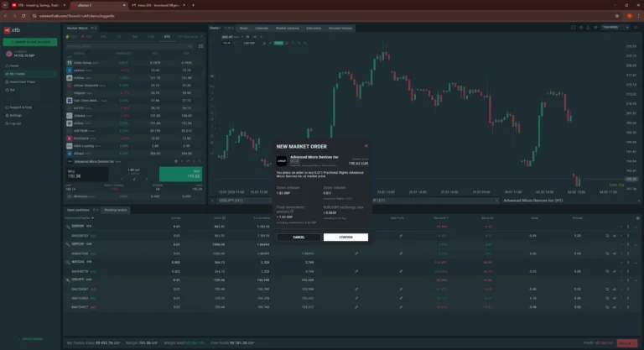Select the Advanced Micro Devices Inc (H1) chart tab
The width and height of the screenshot is (644, 350).
point(533,201)
